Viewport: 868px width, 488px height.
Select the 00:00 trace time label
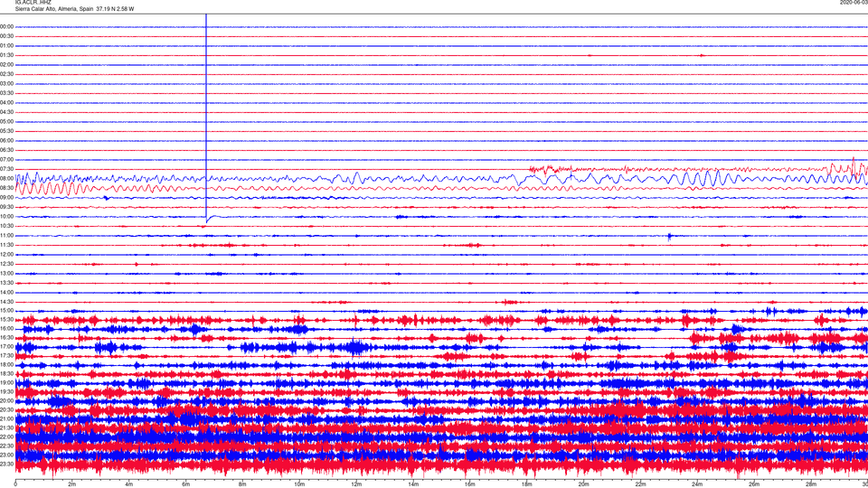(x=6, y=26)
